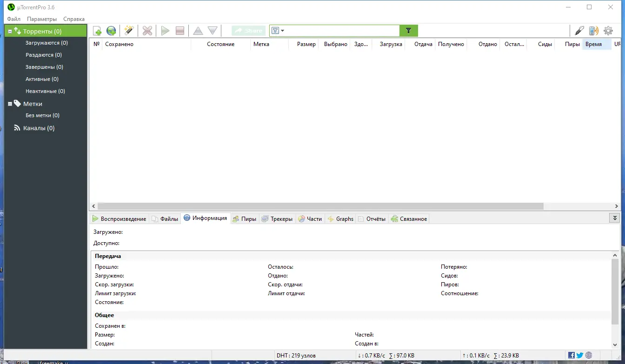The image size is (625, 364).
Task: Toggle the green search filter funnel
Action: tap(408, 30)
